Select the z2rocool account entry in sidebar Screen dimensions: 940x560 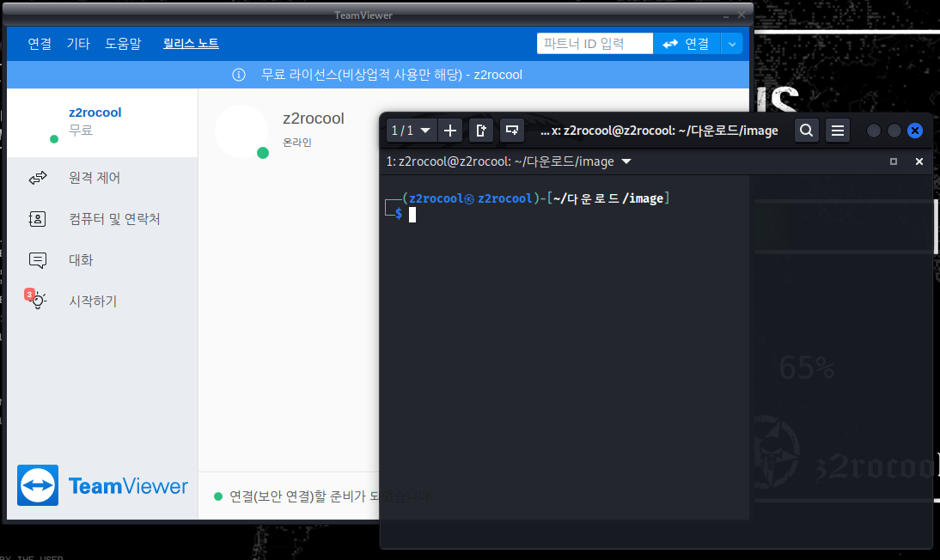point(102,123)
